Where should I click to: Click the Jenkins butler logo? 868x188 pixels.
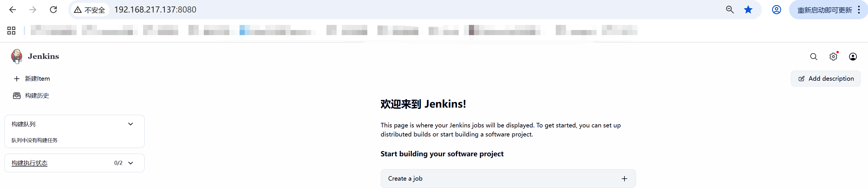coord(16,56)
